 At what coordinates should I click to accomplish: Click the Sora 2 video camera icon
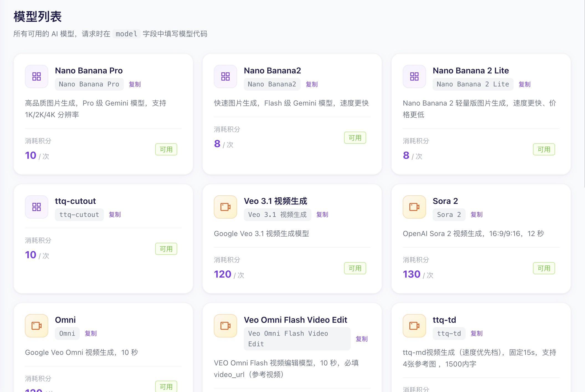pyautogui.click(x=414, y=207)
